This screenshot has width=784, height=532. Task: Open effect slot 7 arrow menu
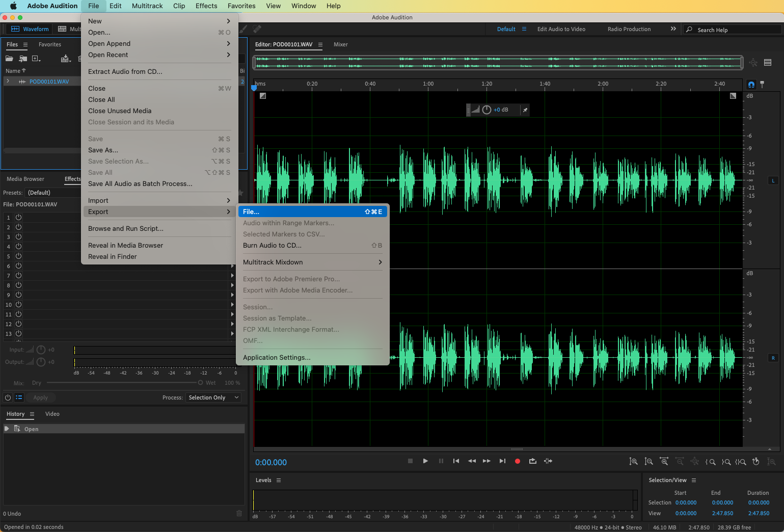tap(233, 275)
